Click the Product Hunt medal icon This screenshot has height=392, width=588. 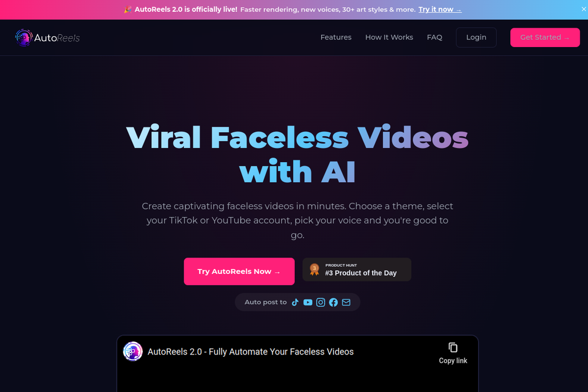pyautogui.click(x=314, y=269)
